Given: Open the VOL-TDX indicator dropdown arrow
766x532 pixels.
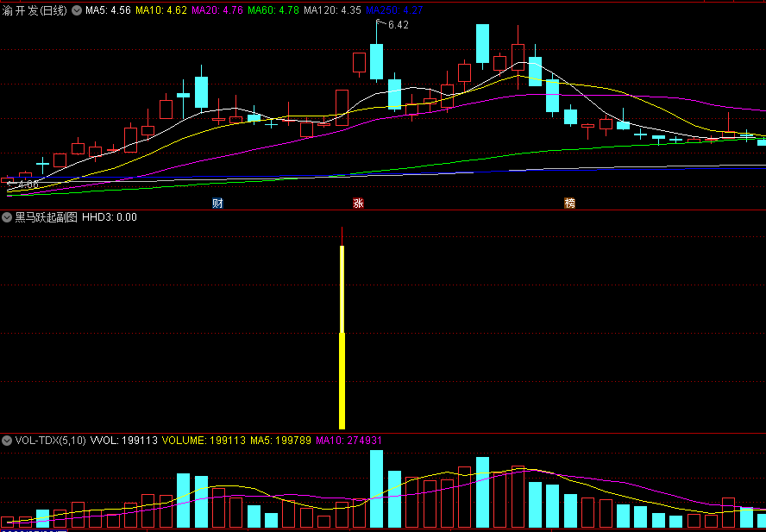Looking at the screenshot, I should point(7,441).
